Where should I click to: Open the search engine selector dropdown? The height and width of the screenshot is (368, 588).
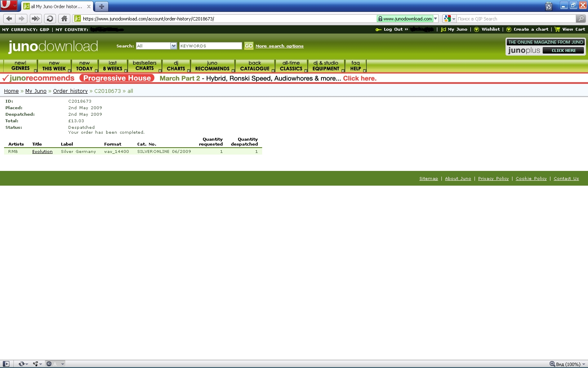449,19
